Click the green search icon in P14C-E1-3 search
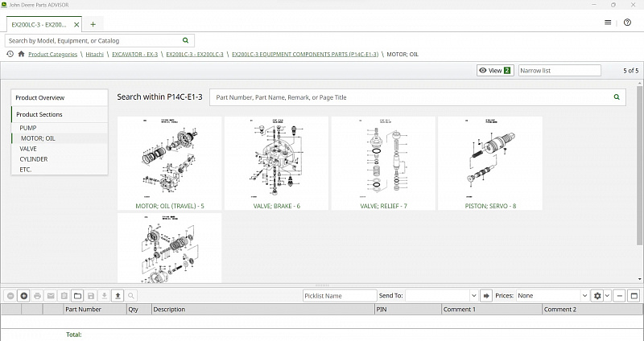The width and height of the screenshot is (644, 341). coord(617,97)
